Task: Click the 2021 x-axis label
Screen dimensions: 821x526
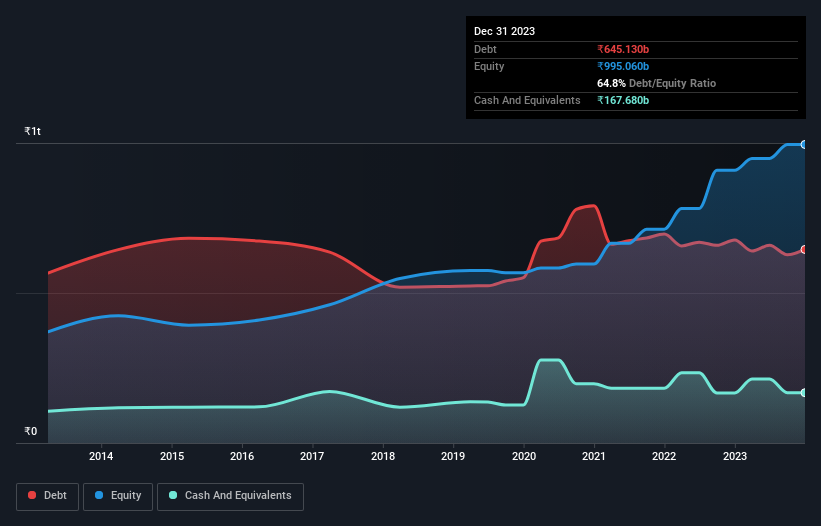Action: 594,456
